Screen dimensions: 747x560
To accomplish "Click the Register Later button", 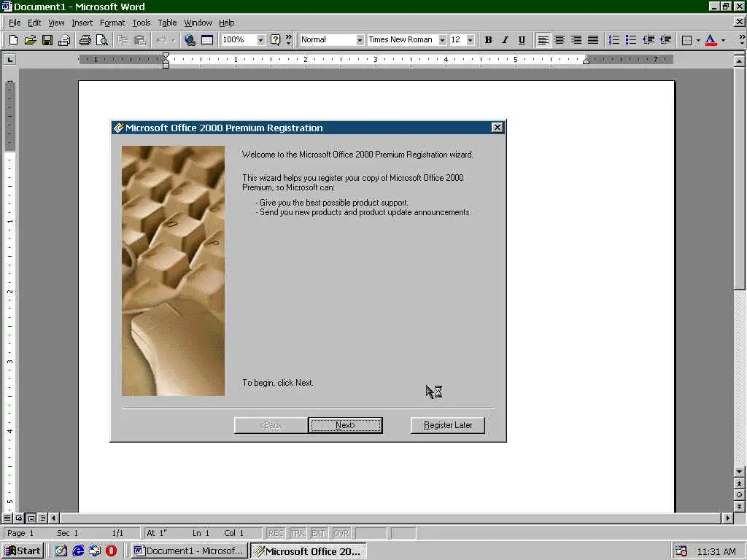I will click(x=448, y=425).
